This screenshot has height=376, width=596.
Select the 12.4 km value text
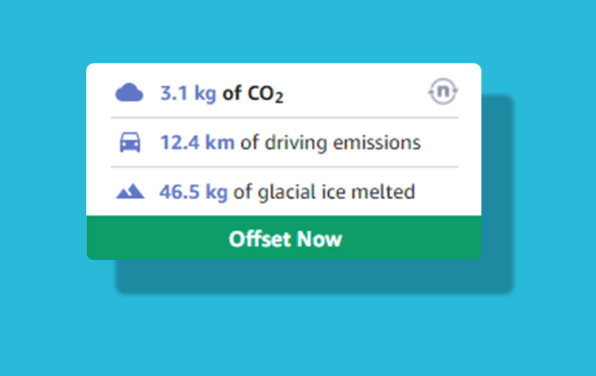pyautogui.click(x=197, y=143)
